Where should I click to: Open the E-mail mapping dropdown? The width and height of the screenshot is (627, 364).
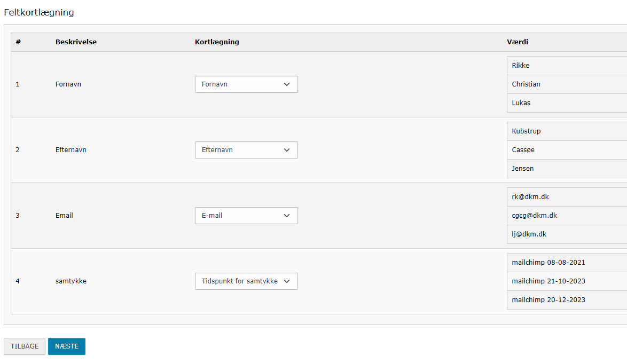[x=246, y=216]
